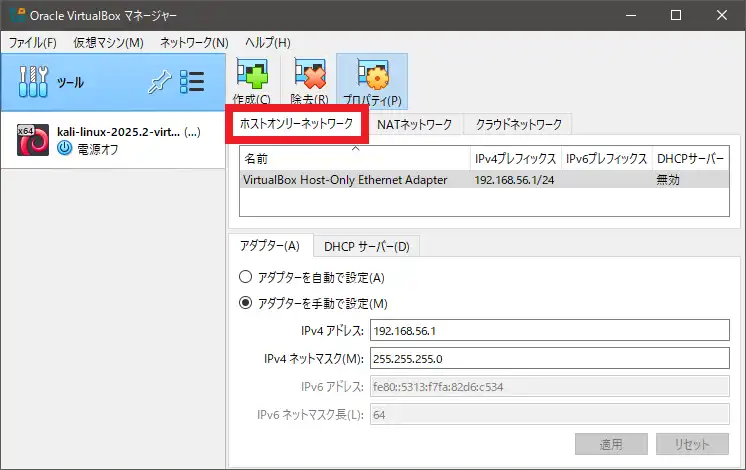The width and height of the screenshot is (746, 470).
Task: Click the Remove (除去) network icon
Action: [310, 74]
